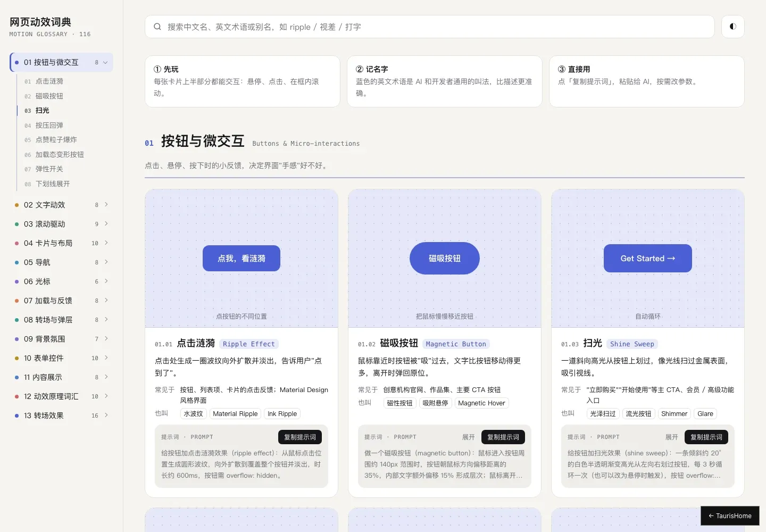Open the 13 转场效果 category
766x532 pixels.
(x=62, y=415)
